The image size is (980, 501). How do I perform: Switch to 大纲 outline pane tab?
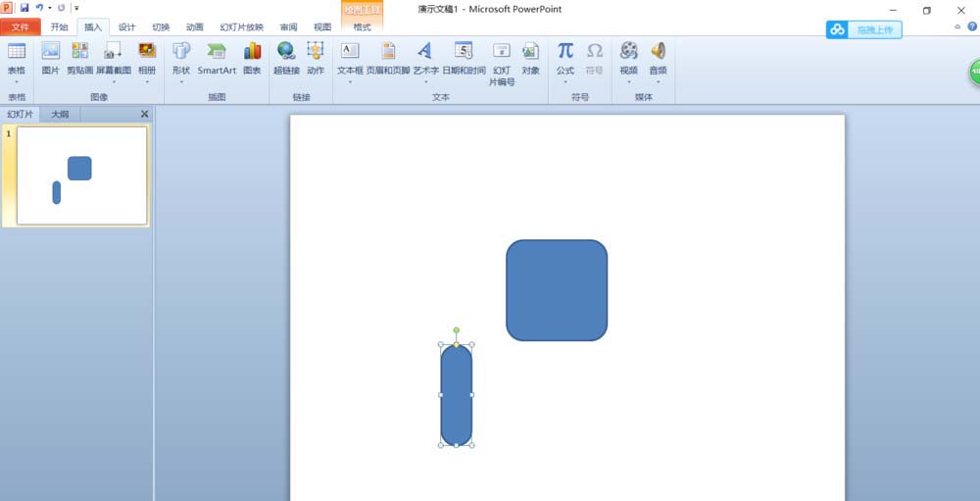click(60, 114)
